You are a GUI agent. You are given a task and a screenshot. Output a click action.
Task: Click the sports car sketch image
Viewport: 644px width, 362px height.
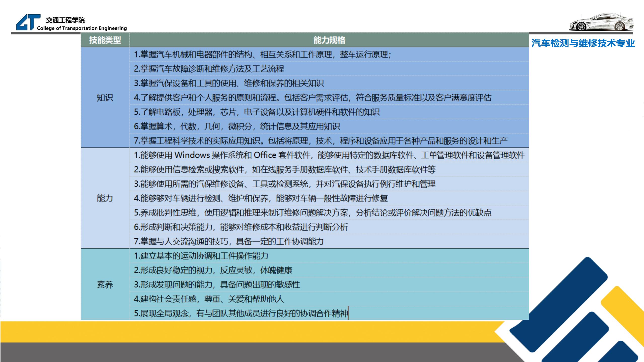point(601,22)
